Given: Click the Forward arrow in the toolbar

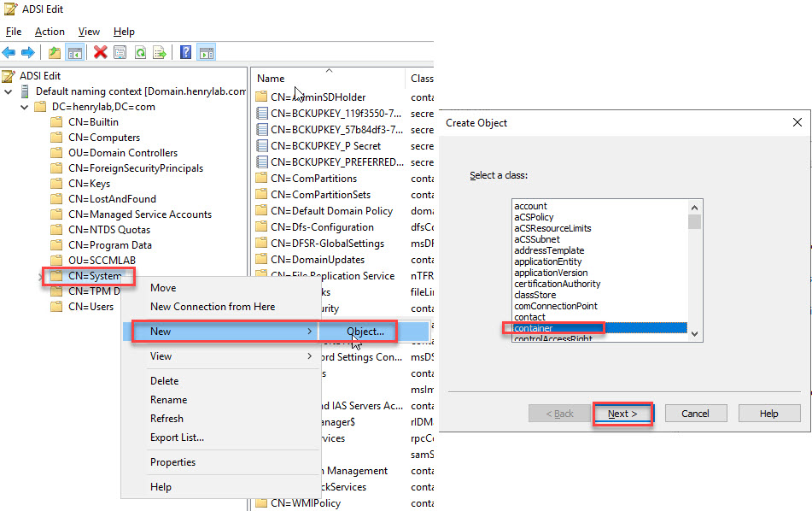Looking at the screenshot, I should 27,53.
